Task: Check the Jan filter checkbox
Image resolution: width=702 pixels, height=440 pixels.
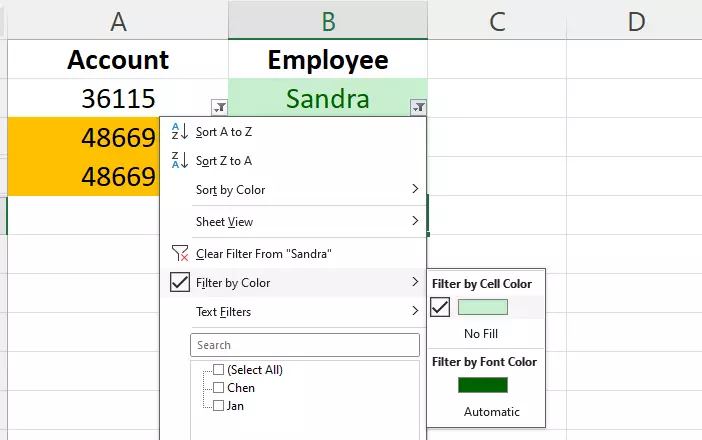Action: coord(219,406)
